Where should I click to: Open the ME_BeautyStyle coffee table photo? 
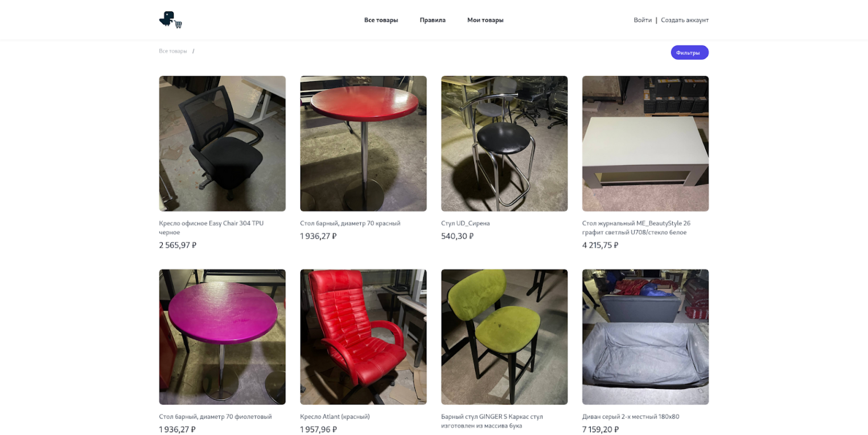coord(645,143)
